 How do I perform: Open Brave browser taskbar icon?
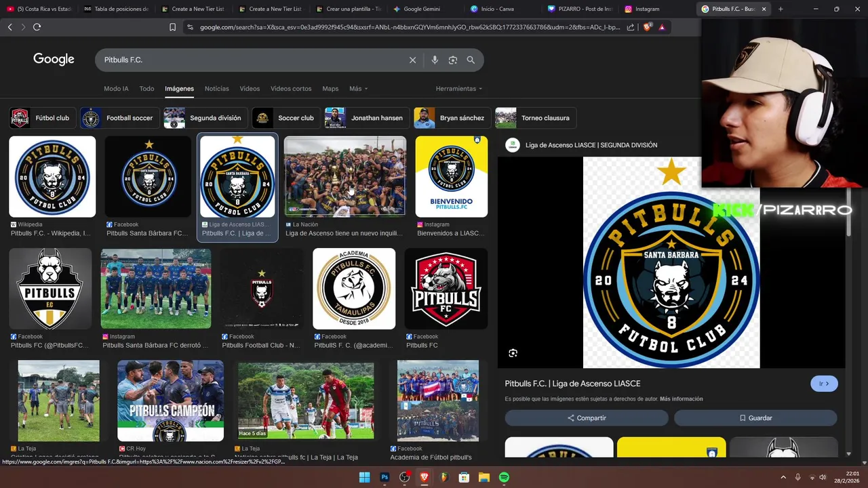(x=425, y=477)
